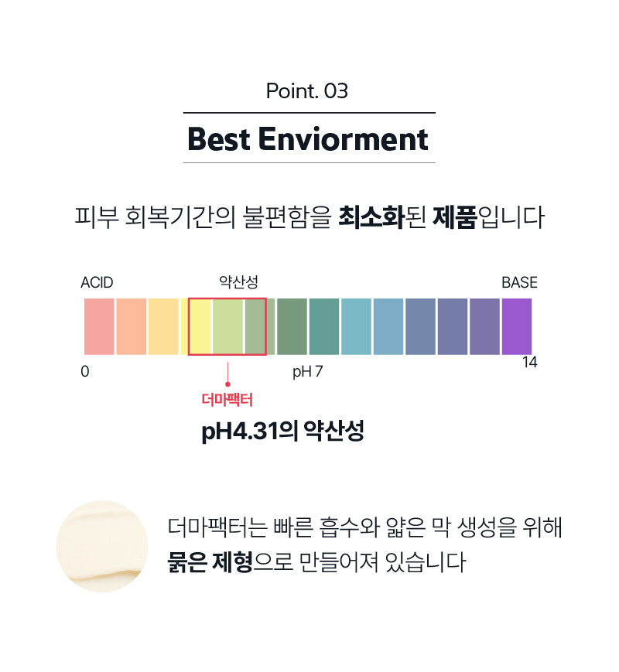Select the teal green swatch
Screen dimensions: 619x672
[324, 326]
